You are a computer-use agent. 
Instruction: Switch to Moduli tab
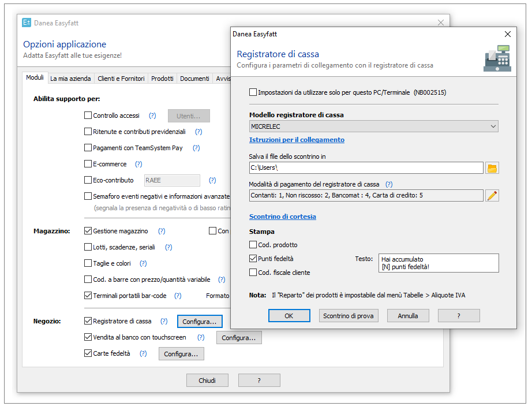click(x=35, y=78)
